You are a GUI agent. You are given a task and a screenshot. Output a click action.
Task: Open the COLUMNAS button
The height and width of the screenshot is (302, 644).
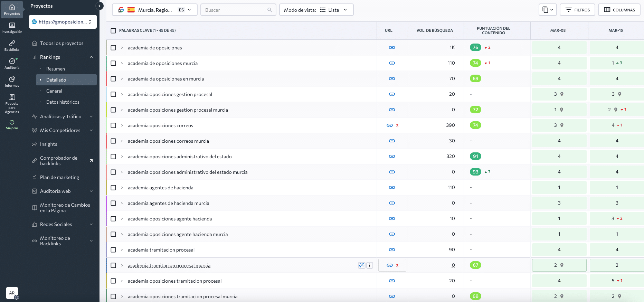point(619,10)
